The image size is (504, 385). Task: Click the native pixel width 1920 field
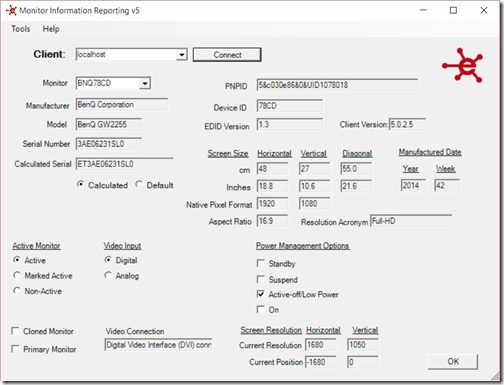point(272,203)
